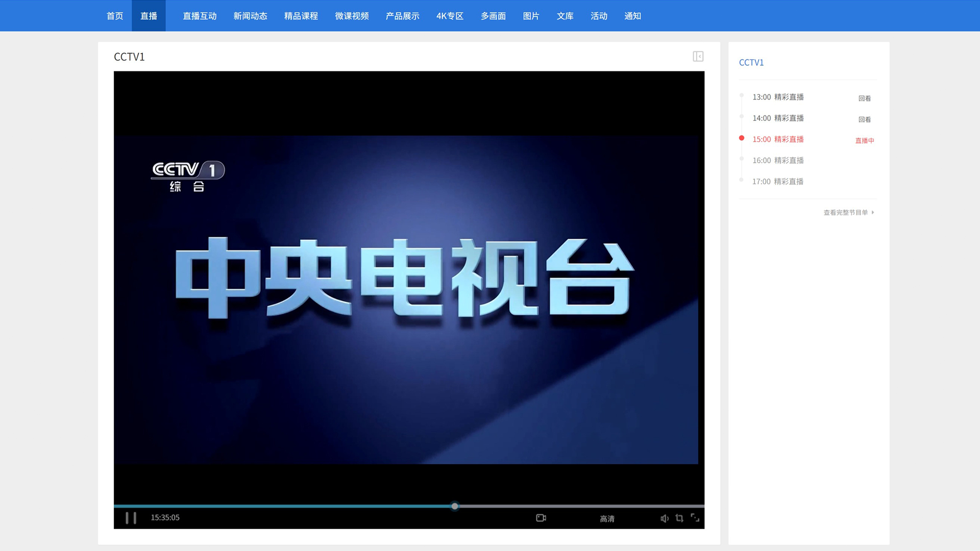Switch to the 多画面 page
Viewport: 980px width, 551px height.
(493, 16)
